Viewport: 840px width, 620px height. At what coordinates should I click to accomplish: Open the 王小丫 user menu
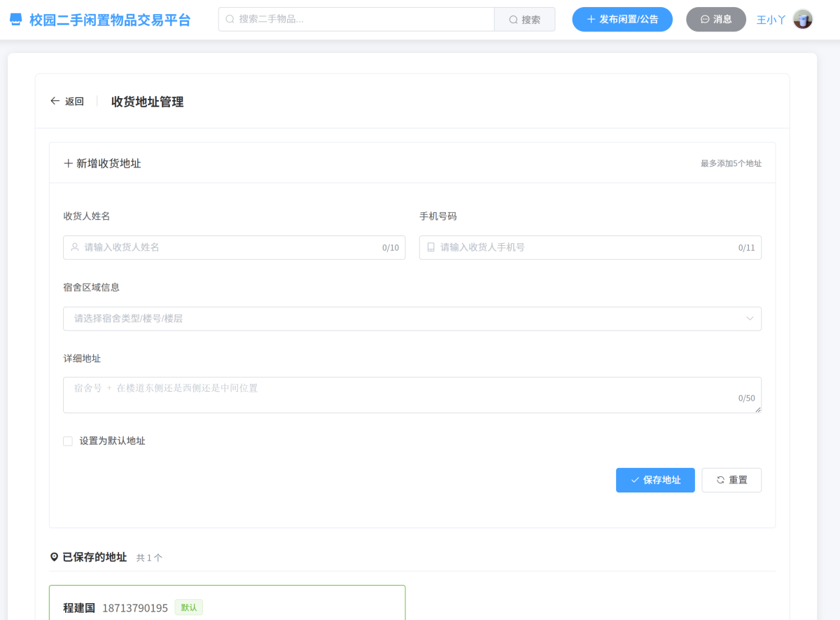coord(771,20)
